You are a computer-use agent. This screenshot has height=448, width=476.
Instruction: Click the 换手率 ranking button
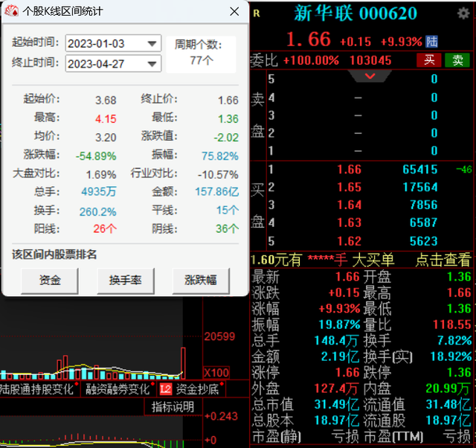pyautogui.click(x=126, y=281)
